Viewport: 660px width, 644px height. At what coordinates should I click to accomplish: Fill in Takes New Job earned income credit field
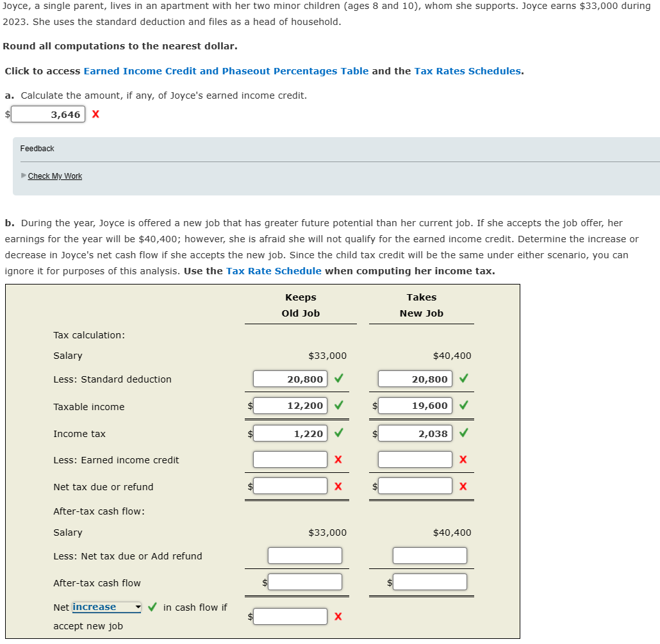[415, 459]
